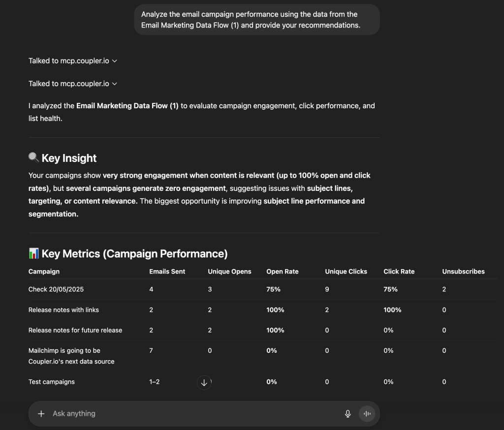The image size is (504, 430).
Task: Click the scroll-to-bottom arrow button
Action: click(x=204, y=383)
